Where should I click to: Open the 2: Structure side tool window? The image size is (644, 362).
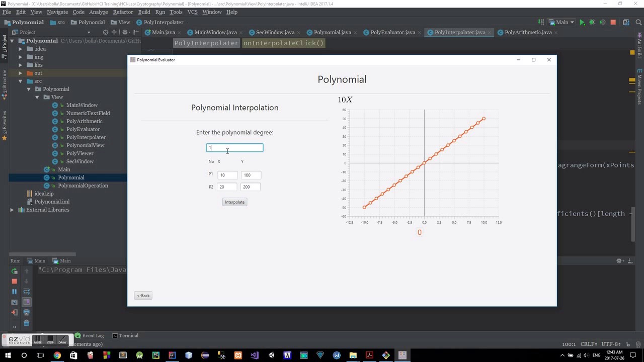tap(5, 84)
